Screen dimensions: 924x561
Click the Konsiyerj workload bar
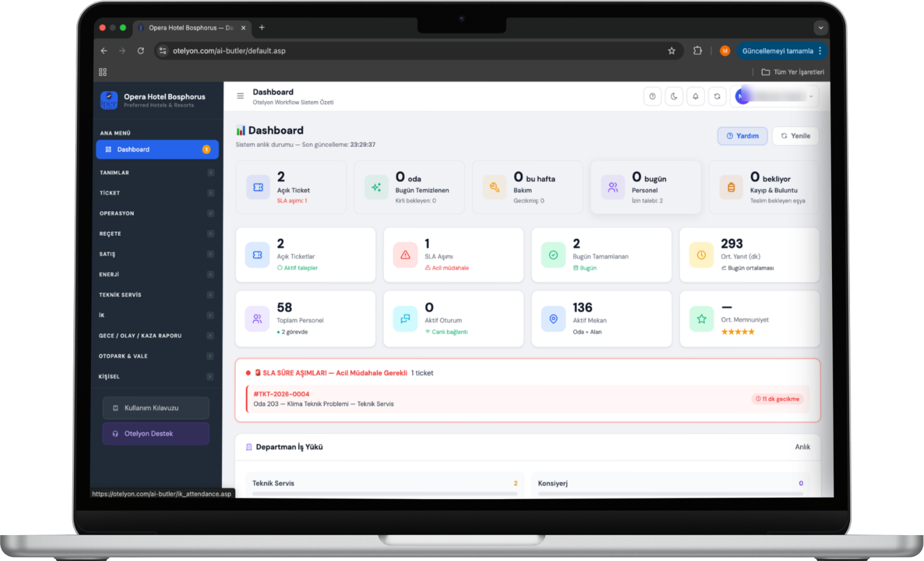click(671, 494)
